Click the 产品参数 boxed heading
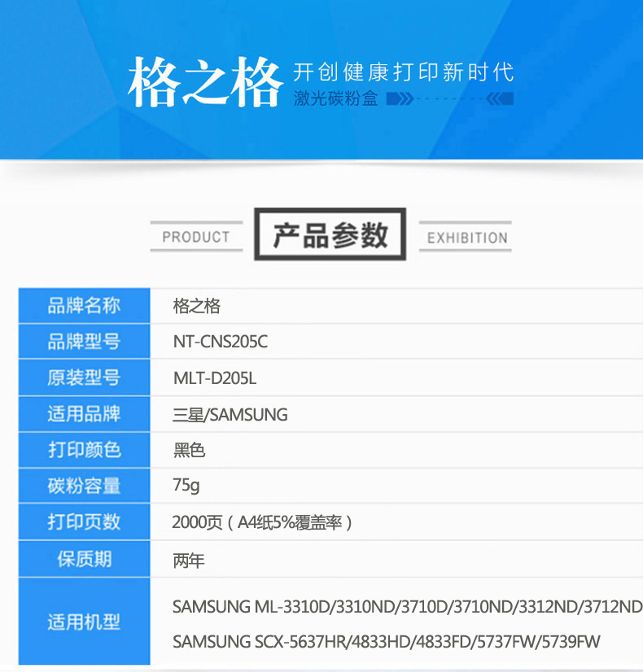The width and height of the screenshot is (643, 672). [x=330, y=234]
